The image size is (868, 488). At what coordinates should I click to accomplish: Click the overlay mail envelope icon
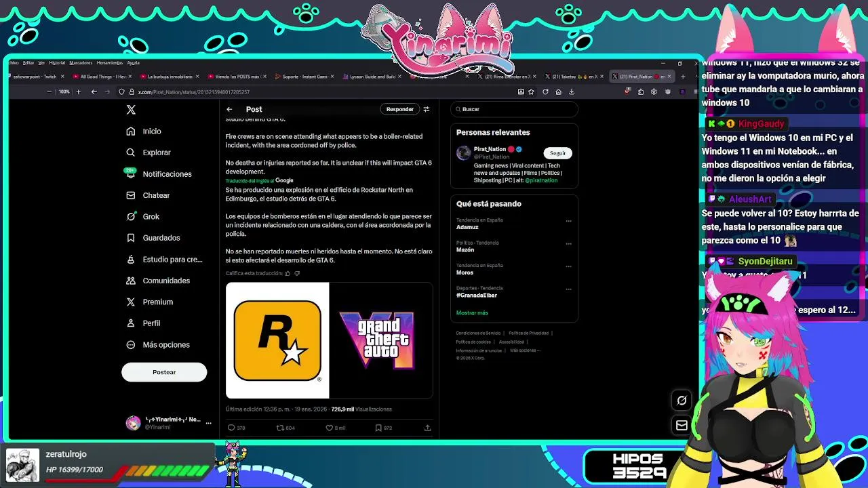(682, 426)
